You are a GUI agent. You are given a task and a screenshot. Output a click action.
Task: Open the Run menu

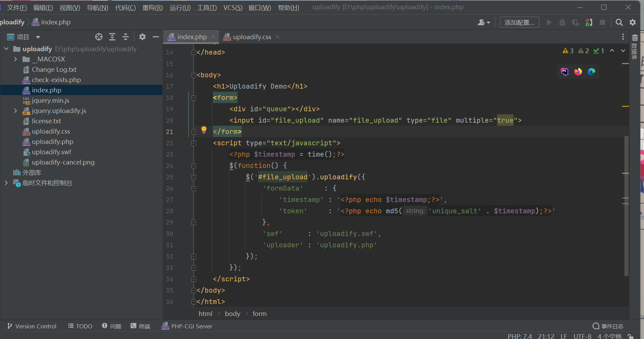coord(180,8)
